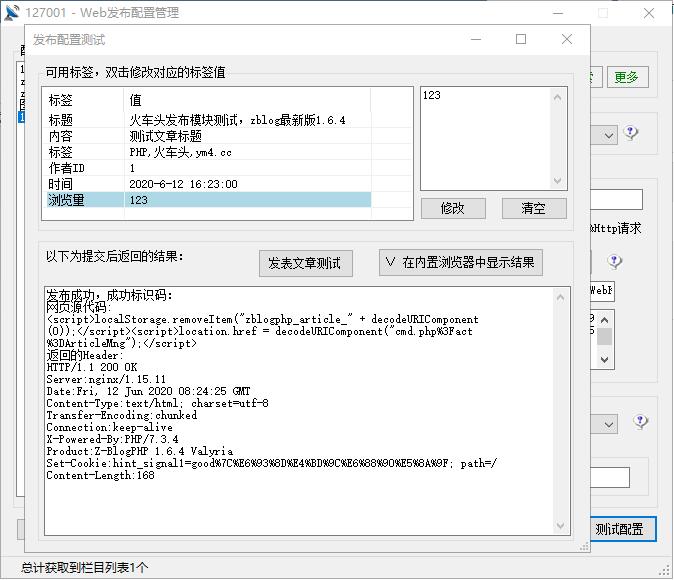Click value cell 2020-6-12 16:23:00
Viewport: 674px width, 580px height.
(184, 184)
